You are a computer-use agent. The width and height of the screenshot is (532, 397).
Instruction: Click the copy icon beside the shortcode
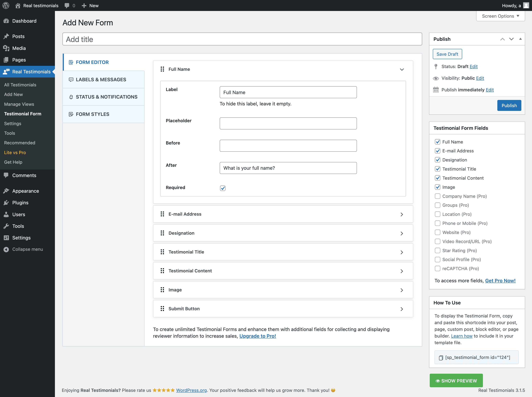[x=441, y=358]
